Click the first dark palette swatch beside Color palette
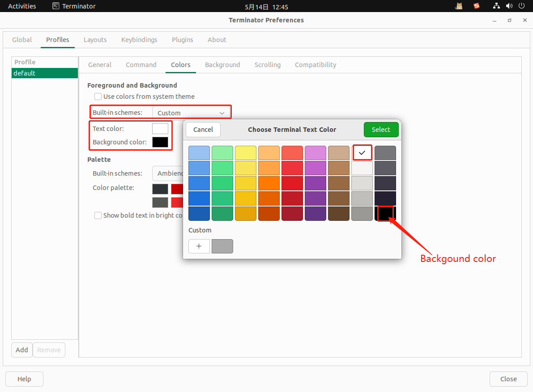 (x=160, y=189)
